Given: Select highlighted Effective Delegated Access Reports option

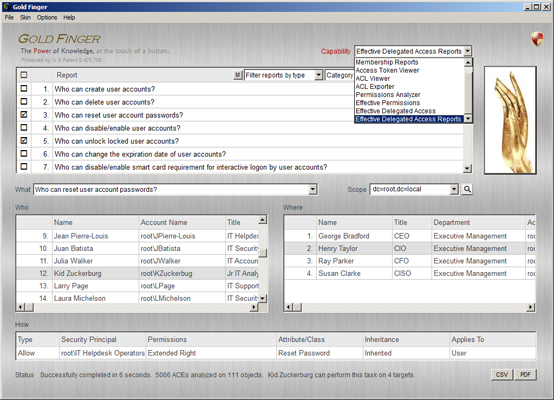Looking at the screenshot, I should pos(408,119).
